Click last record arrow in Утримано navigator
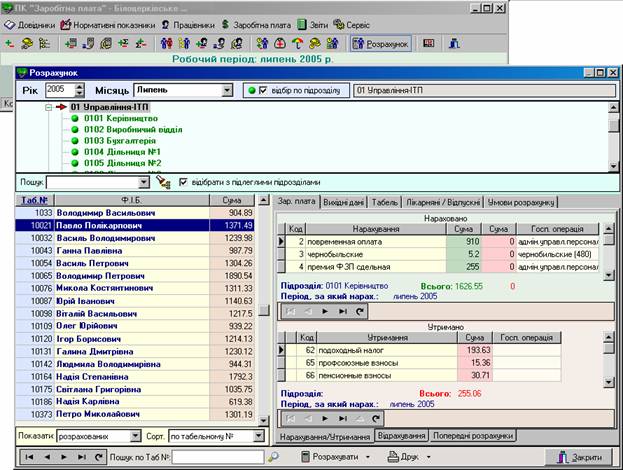 coord(342,418)
